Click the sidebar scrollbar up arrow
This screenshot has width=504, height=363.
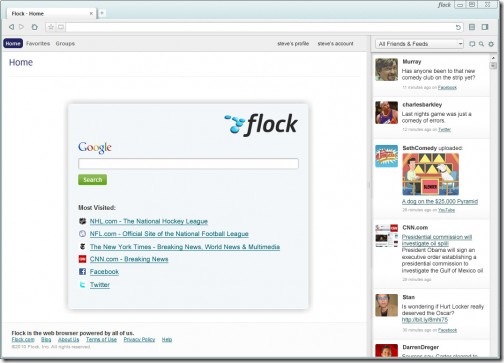(x=493, y=58)
